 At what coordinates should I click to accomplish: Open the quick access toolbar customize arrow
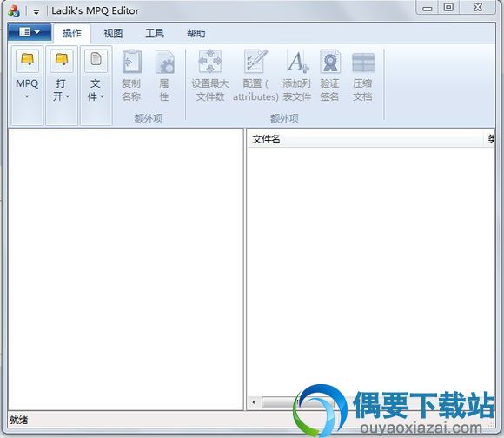tap(36, 12)
